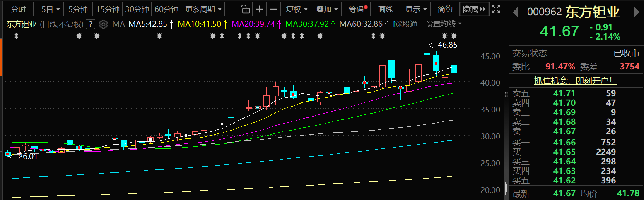Screen dimensions: 644x200
Task: Open the 设置均线 dropdown
Action: click(x=444, y=24)
